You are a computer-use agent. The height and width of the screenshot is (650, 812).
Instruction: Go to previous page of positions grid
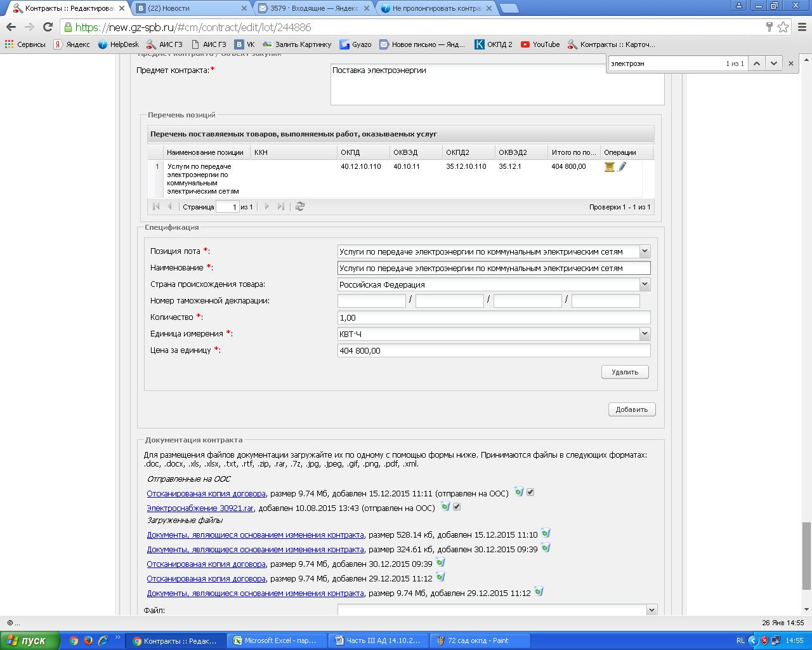(x=169, y=206)
